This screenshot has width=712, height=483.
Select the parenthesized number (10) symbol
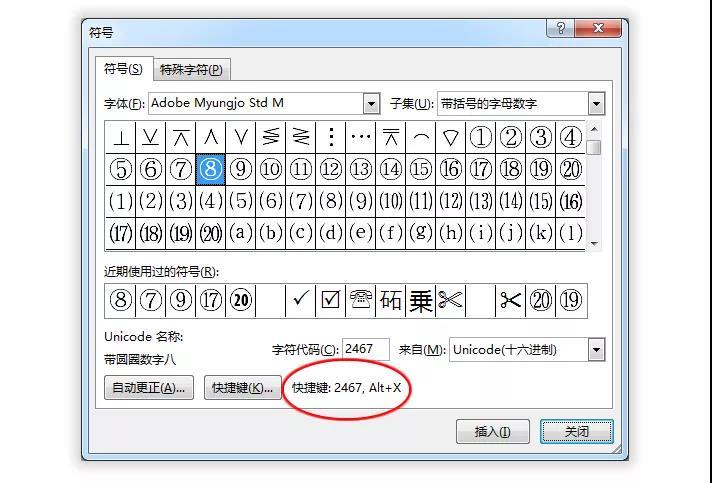(390, 201)
